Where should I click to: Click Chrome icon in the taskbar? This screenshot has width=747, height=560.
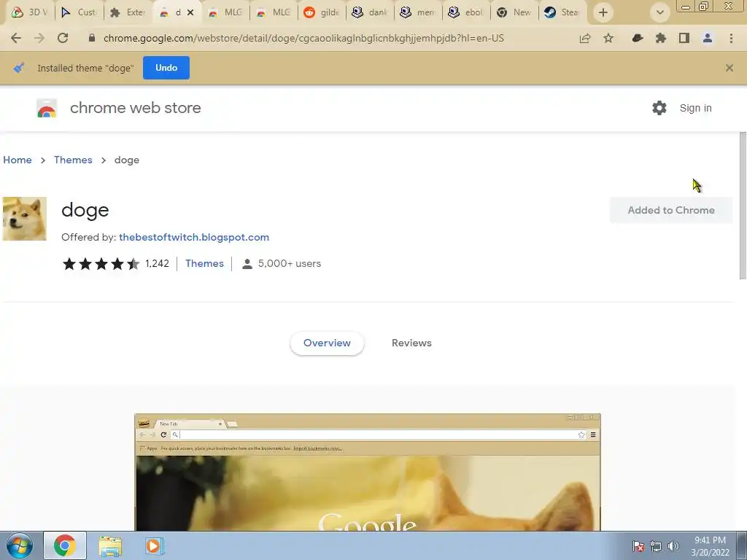65,545
